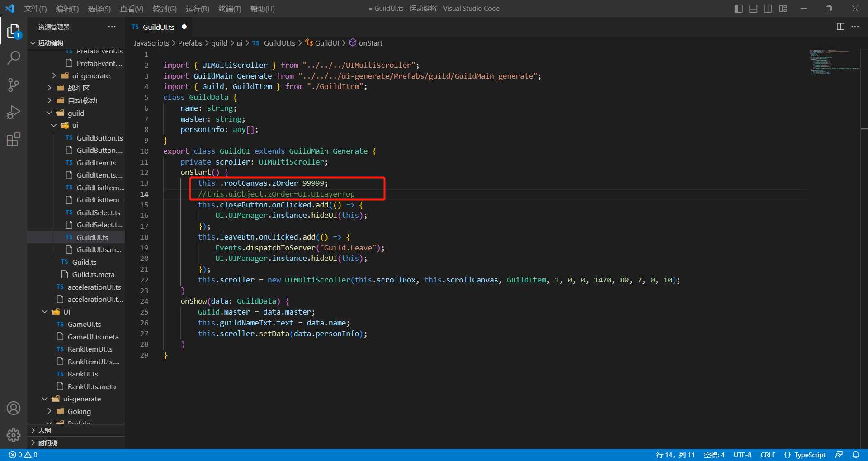Viewport: 868px width, 461px height.
Task: Click the editor vertical scrollbar
Action: (864, 249)
